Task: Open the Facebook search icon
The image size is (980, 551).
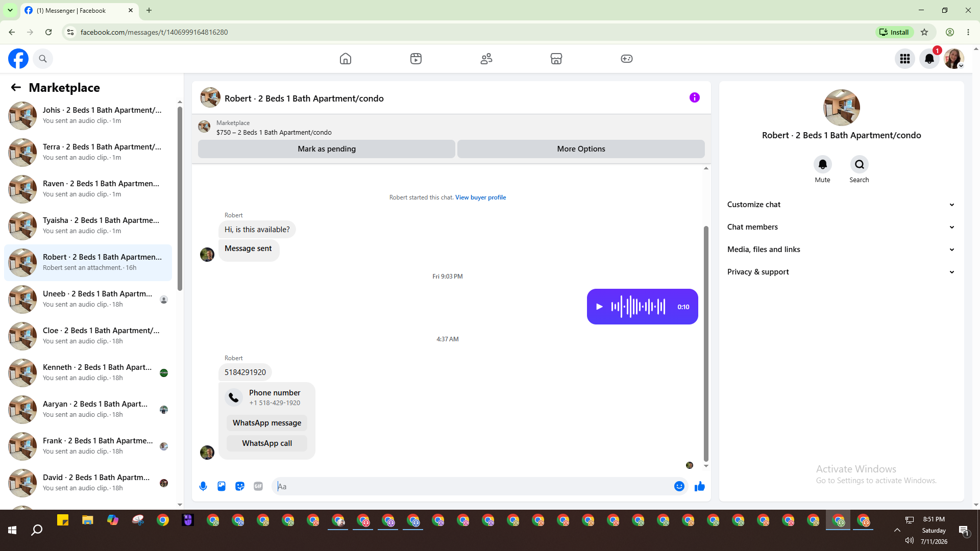Action: tap(43, 59)
